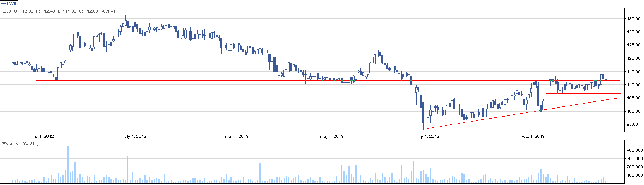Click the 'sty 1, 2013' date label
The height and width of the screenshot is (185, 644).
[x=135, y=136]
